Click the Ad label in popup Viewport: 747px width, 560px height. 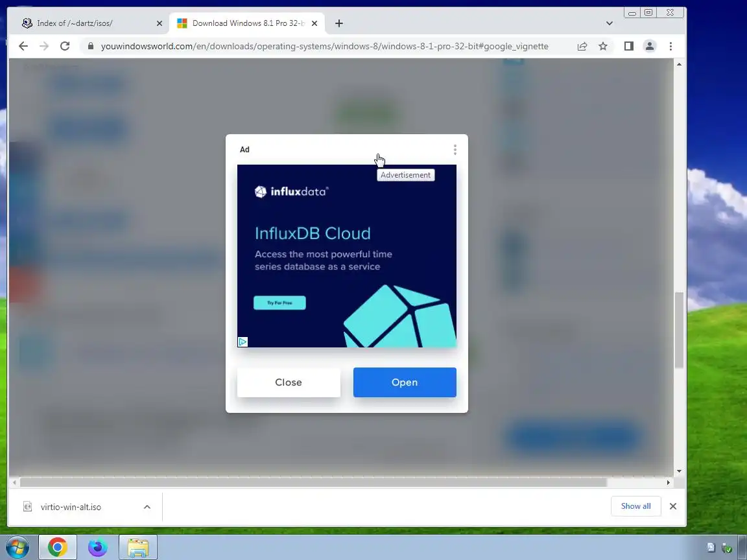[244, 150]
